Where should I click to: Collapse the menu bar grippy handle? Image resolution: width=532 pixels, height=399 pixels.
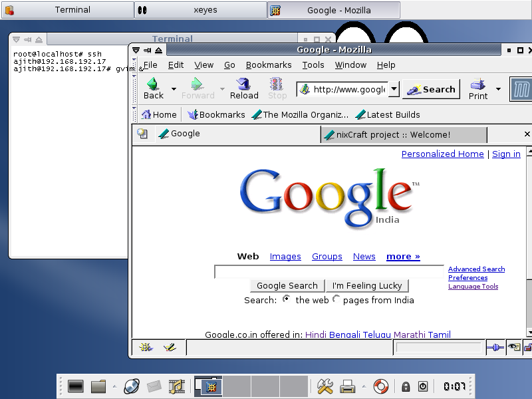pyautogui.click(x=134, y=65)
